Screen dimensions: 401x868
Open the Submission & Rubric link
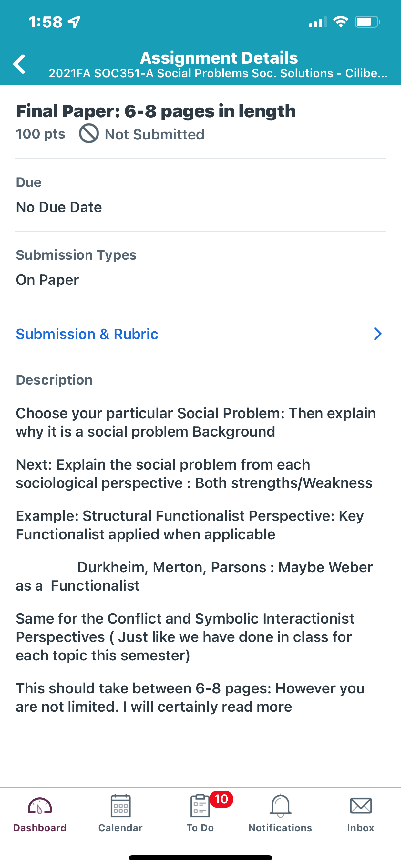tap(87, 334)
